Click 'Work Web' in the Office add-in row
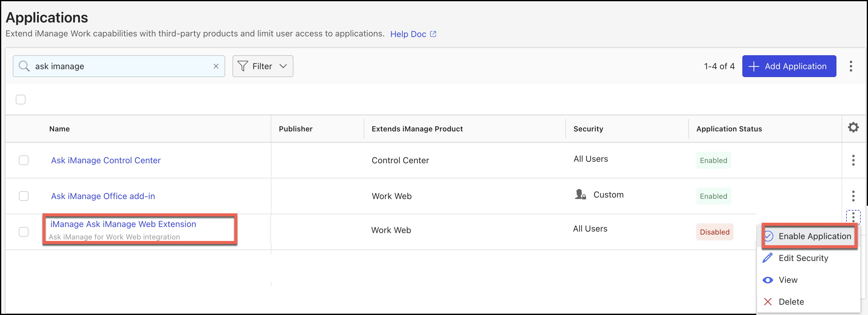Image resolution: width=868 pixels, height=315 pixels. tap(392, 196)
